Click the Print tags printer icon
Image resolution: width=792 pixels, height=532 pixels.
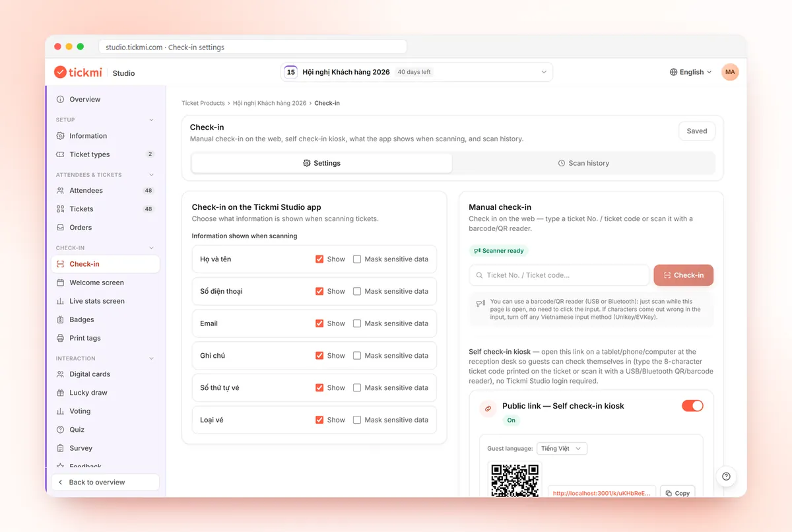point(61,338)
